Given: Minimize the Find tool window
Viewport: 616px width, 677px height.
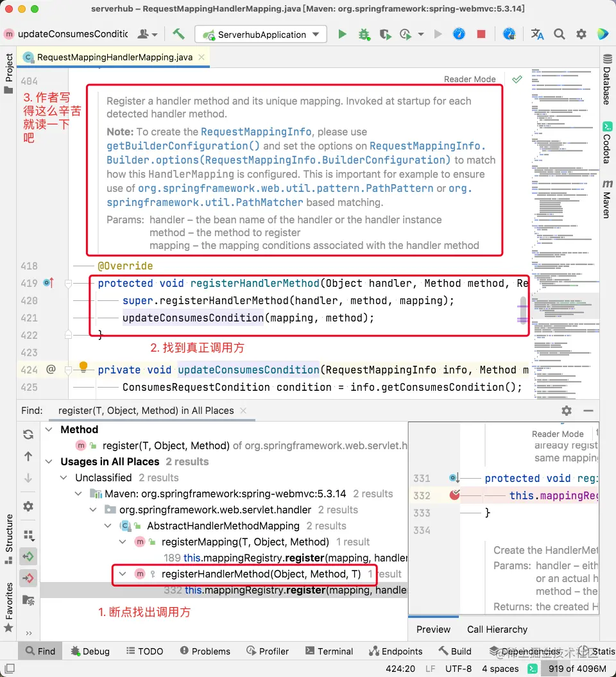Looking at the screenshot, I should [588, 411].
